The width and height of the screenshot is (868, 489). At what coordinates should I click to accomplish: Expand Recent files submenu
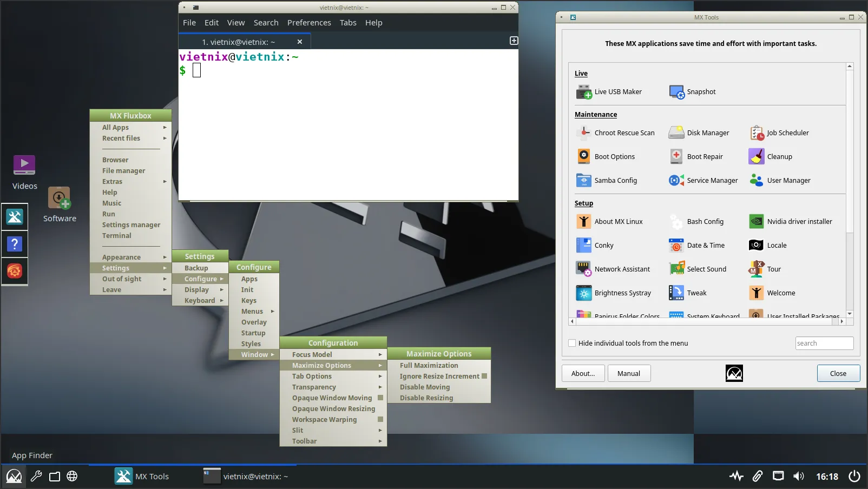130,138
